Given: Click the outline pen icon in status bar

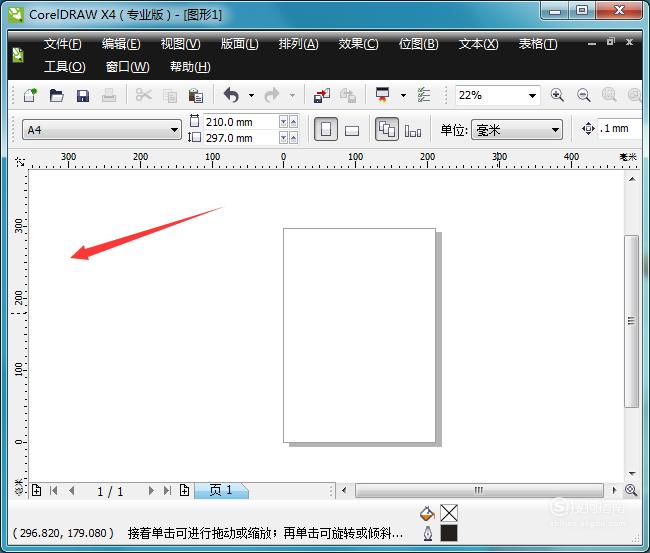Looking at the screenshot, I should pyautogui.click(x=428, y=534).
